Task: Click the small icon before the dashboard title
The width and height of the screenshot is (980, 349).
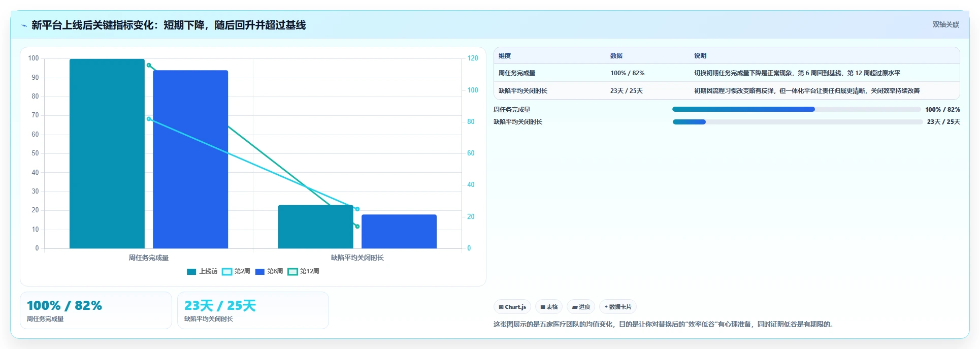Action: click(24, 25)
